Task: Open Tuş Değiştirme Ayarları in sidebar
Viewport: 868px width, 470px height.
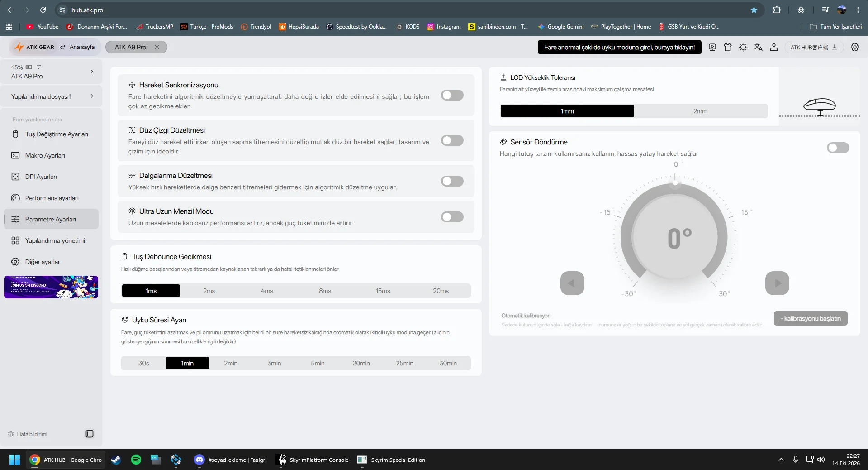Action: pyautogui.click(x=51, y=134)
